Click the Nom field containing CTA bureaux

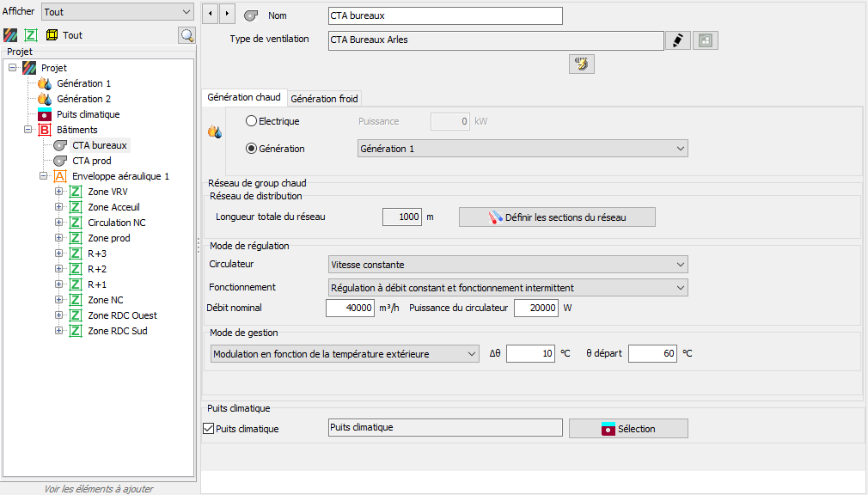coord(445,16)
